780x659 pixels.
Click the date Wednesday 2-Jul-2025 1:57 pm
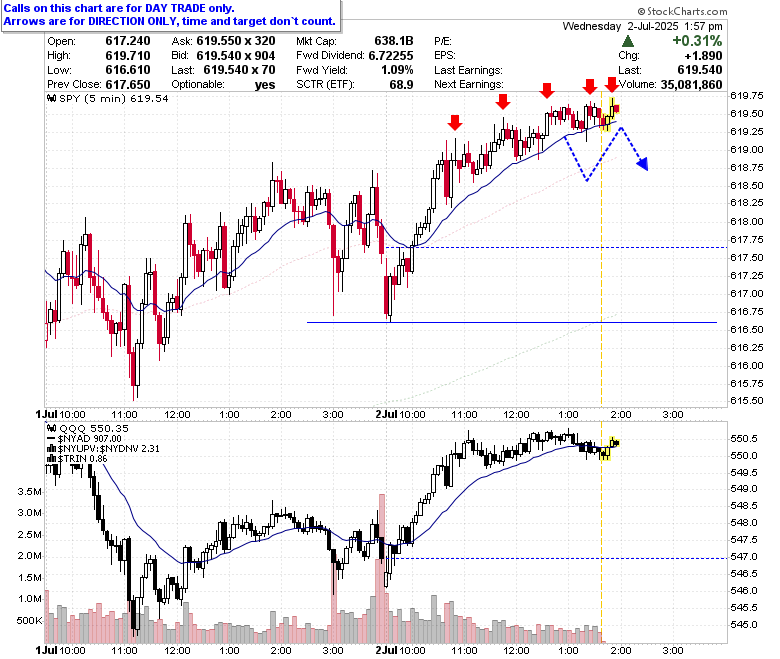tap(642, 26)
